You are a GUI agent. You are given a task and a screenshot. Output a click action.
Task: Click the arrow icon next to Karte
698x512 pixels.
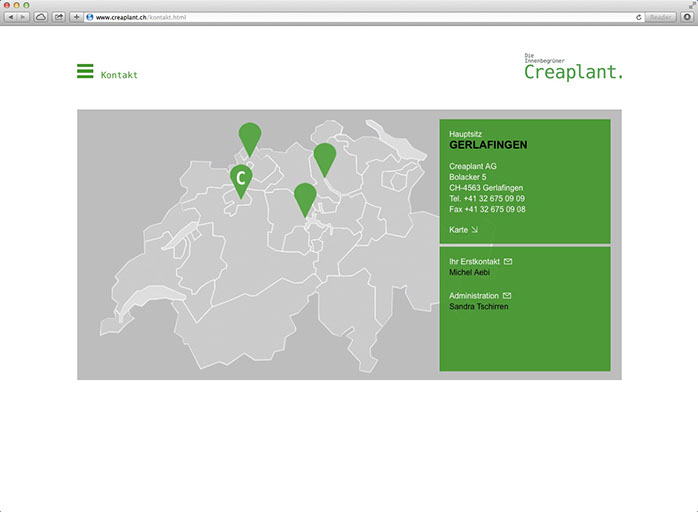[475, 230]
